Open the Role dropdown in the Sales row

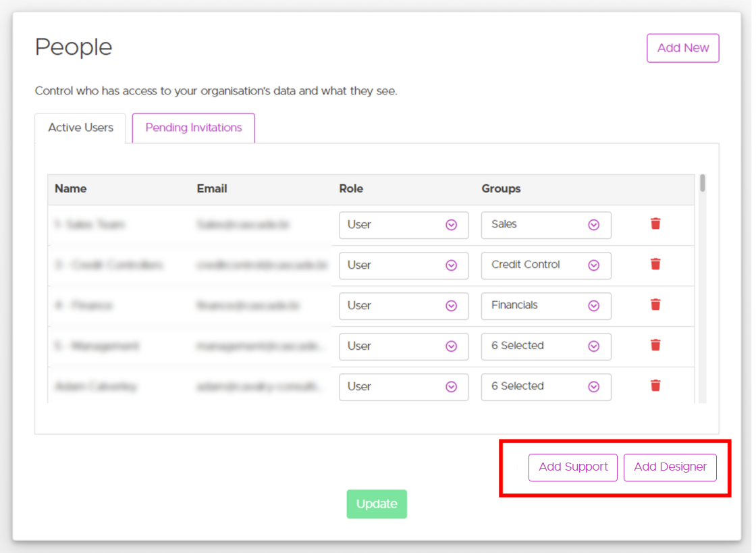pos(404,225)
